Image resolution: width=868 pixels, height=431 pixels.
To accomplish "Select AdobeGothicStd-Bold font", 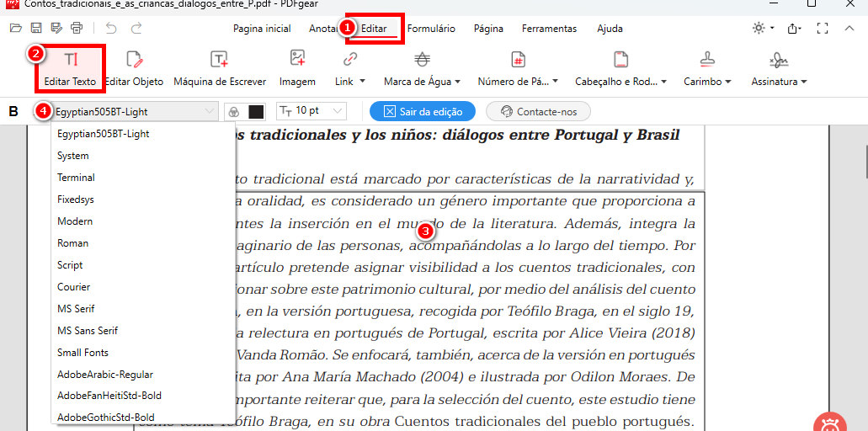I will click(x=143, y=418).
